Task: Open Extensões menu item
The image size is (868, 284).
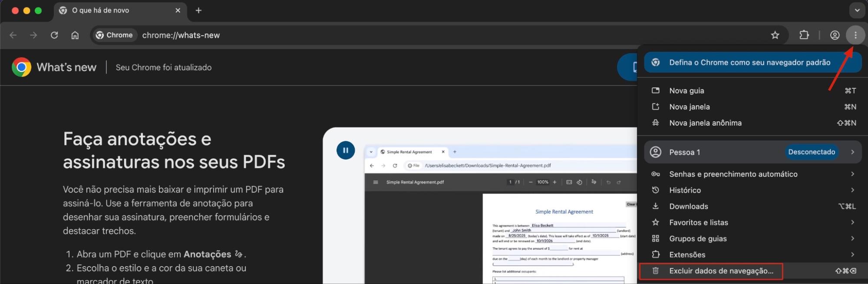Action: coord(752,254)
